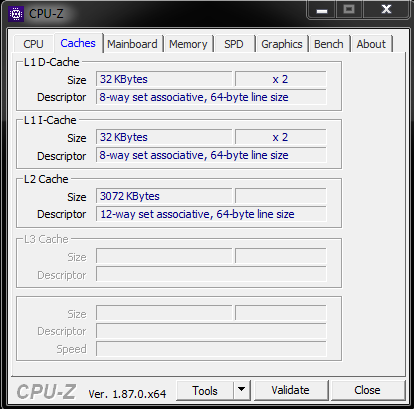Click the Close button at bottom
The height and width of the screenshot is (409, 414).
point(367,390)
